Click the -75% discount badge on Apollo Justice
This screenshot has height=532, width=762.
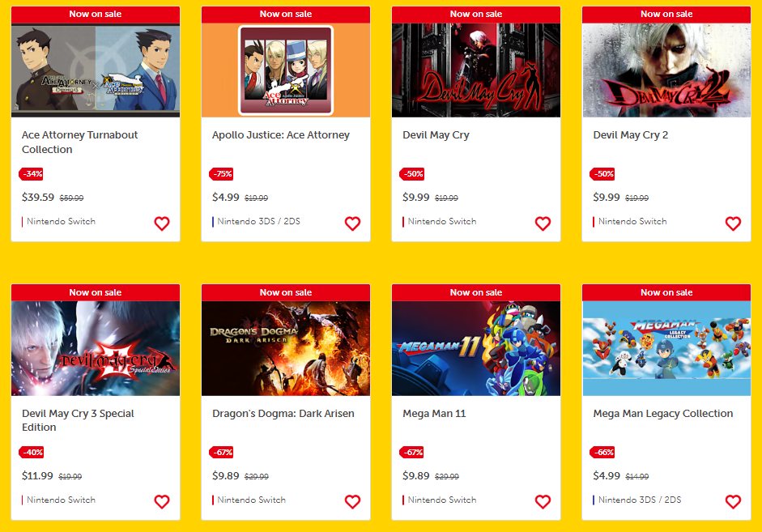222,174
